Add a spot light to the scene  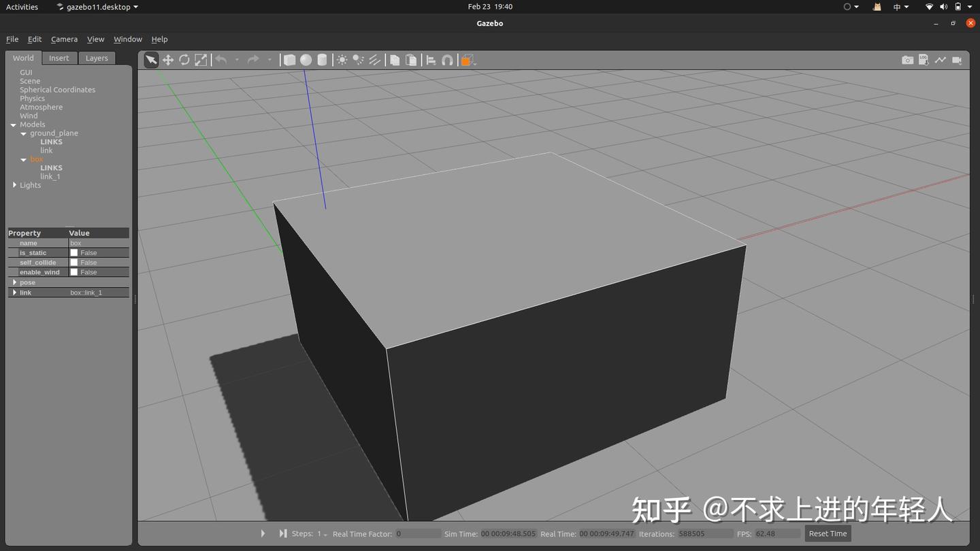(x=359, y=60)
